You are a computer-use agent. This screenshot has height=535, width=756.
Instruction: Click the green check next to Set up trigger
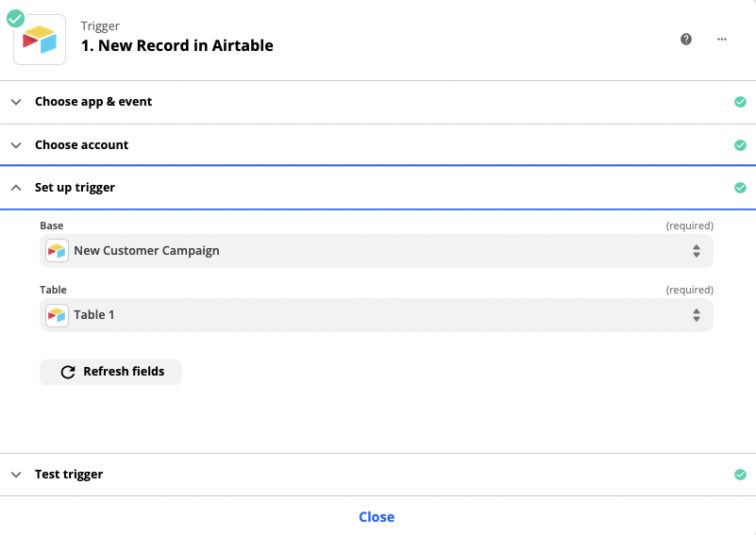pyautogui.click(x=740, y=188)
